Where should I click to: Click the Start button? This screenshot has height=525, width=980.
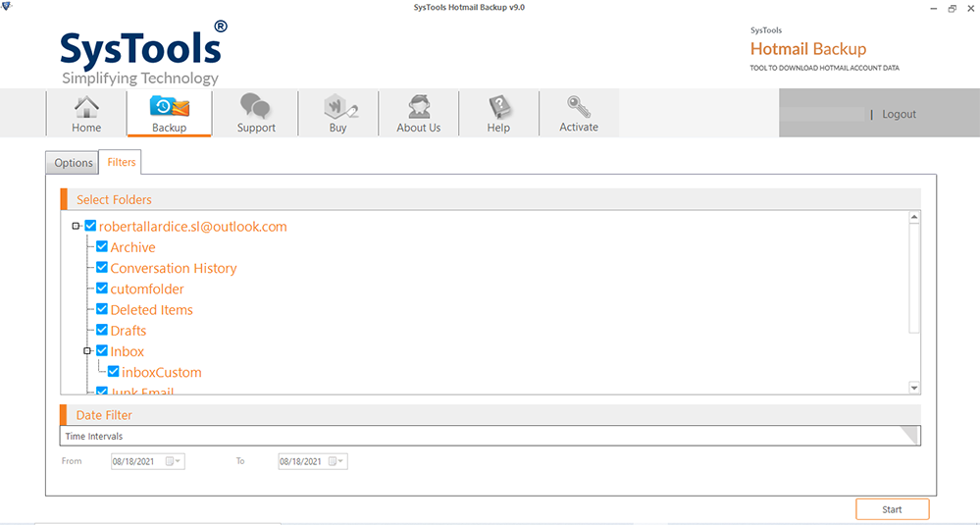(x=892, y=509)
